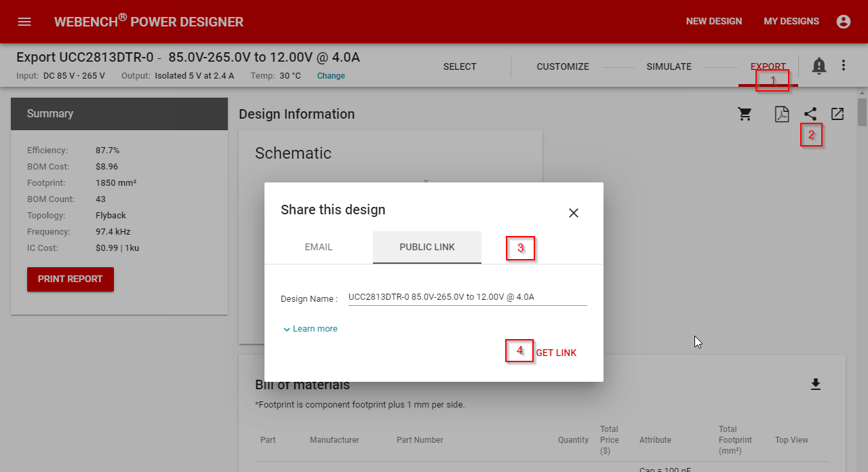Open the EXPORT step
Viewport: 868px width, 472px height.
(768, 66)
